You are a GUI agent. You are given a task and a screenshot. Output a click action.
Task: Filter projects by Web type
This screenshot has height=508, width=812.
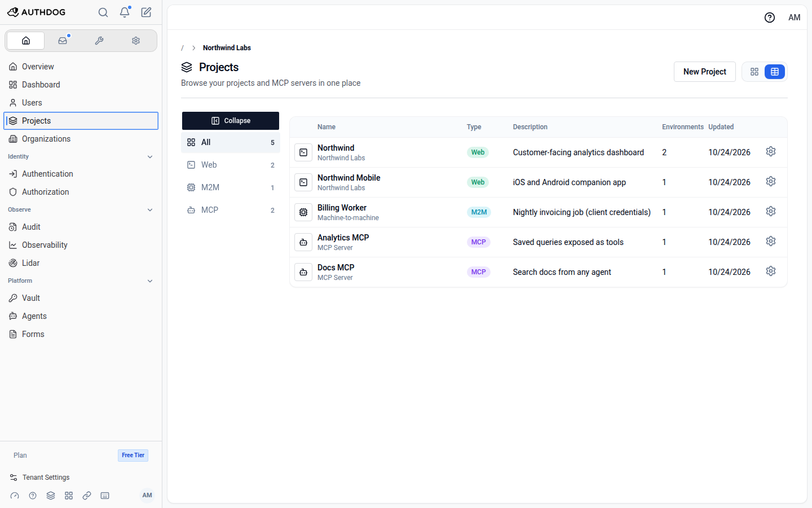click(231, 165)
